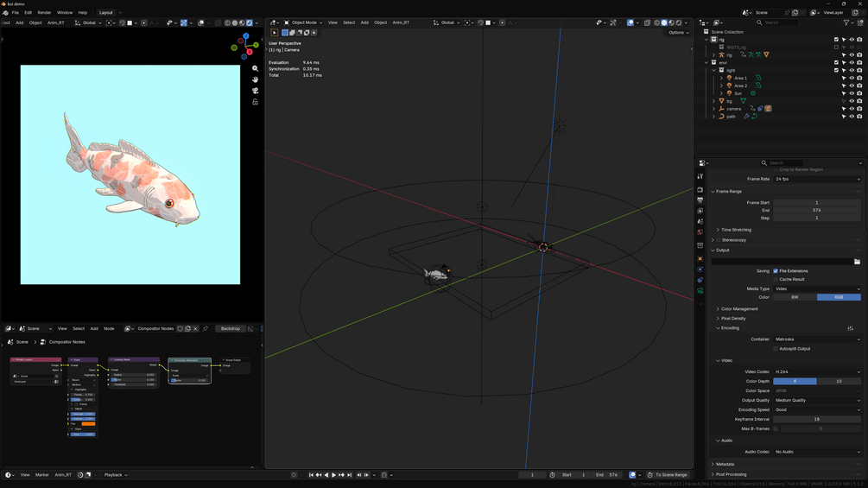Click the zoom magnifier icon in the camera viewport
Viewport: 868px width, 488px height.
255,68
